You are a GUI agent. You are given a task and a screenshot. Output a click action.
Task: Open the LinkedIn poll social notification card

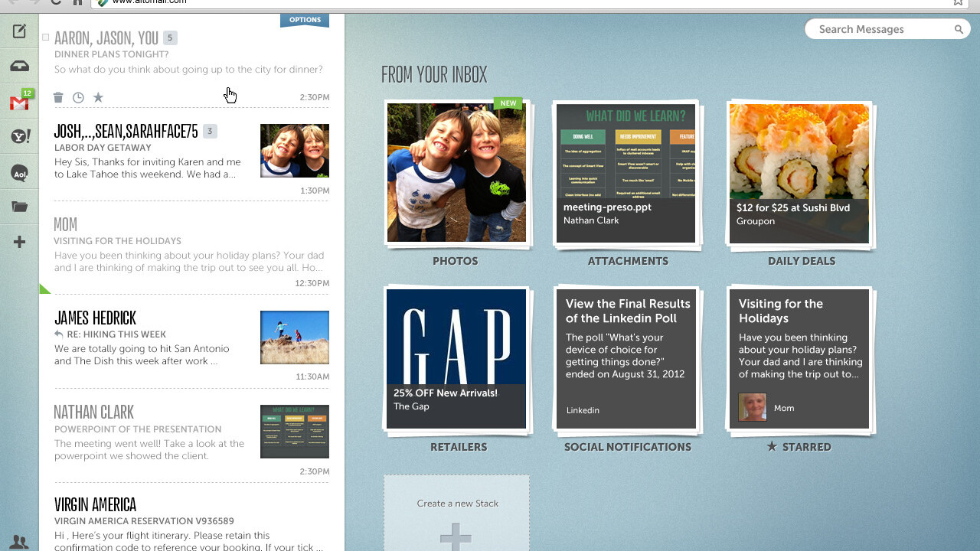click(626, 358)
